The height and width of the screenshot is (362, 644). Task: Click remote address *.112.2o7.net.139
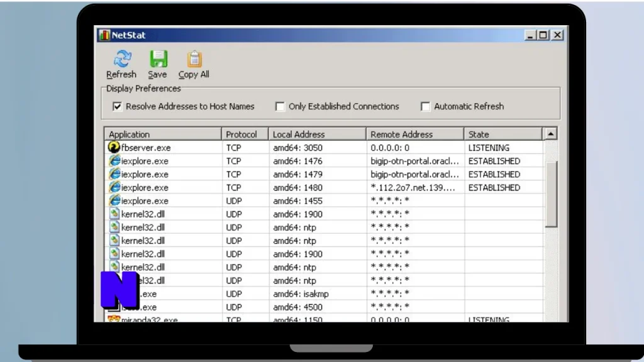pyautogui.click(x=413, y=187)
